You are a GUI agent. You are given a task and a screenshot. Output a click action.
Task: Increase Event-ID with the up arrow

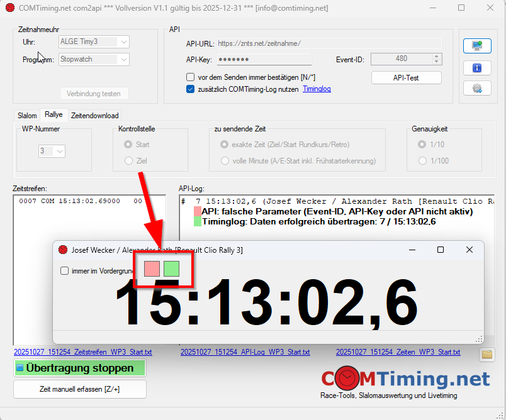pyautogui.click(x=437, y=56)
